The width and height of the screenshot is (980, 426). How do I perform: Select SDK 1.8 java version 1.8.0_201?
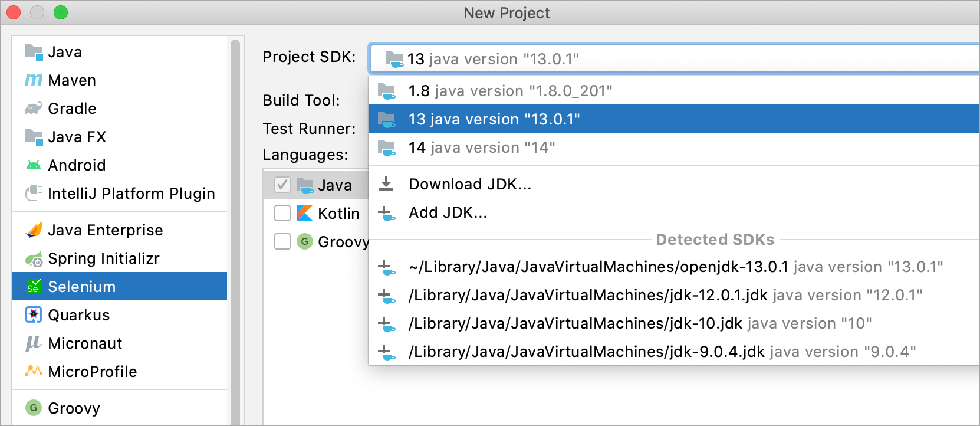point(674,91)
